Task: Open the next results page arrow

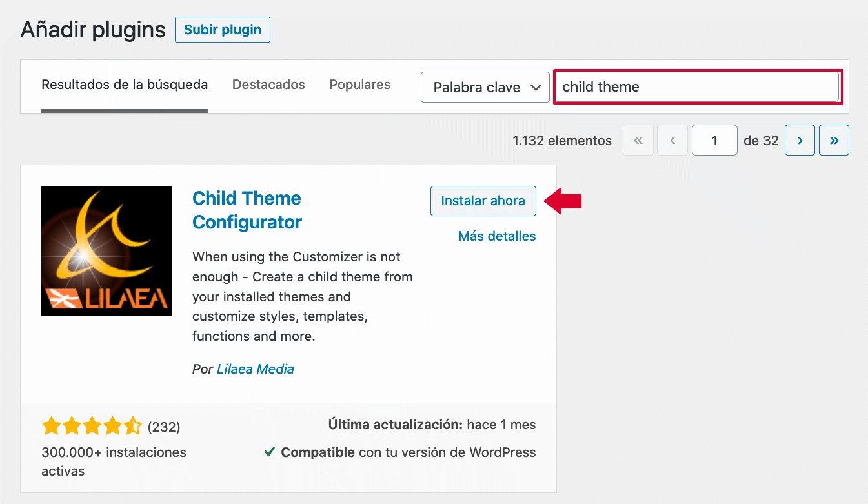Action: click(800, 140)
